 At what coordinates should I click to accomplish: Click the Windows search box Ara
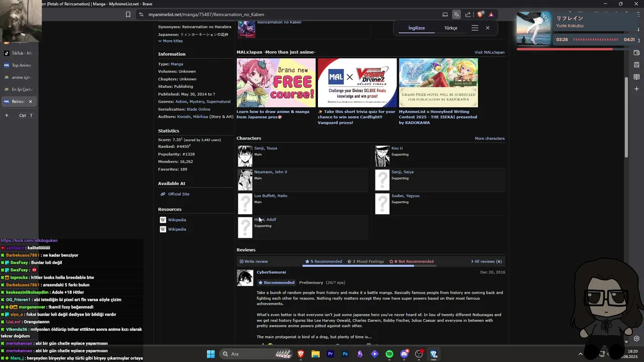pos(257,354)
